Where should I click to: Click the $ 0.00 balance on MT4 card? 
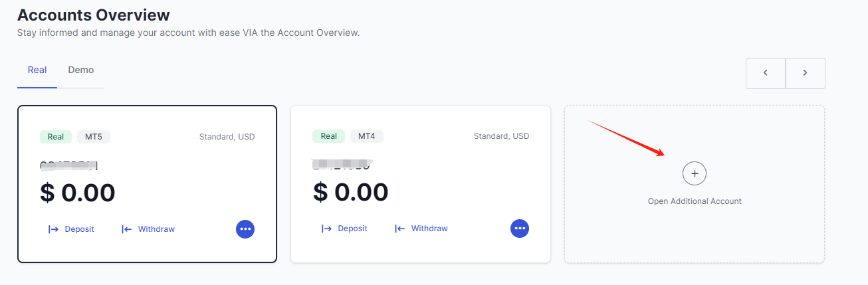coord(351,193)
